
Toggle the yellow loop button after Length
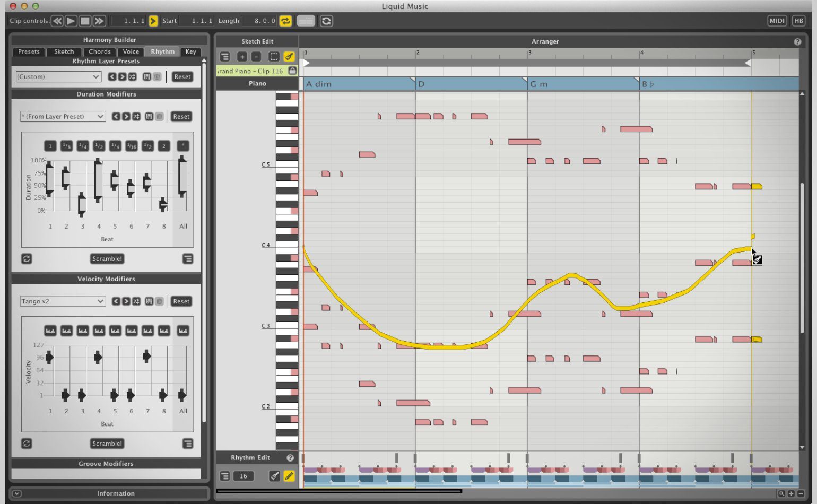[285, 21]
